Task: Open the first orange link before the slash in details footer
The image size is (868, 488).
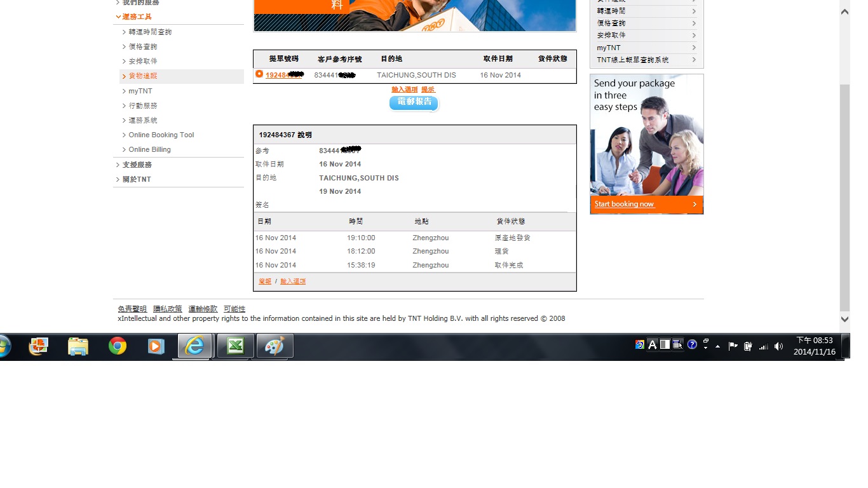Action: click(265, 281)
